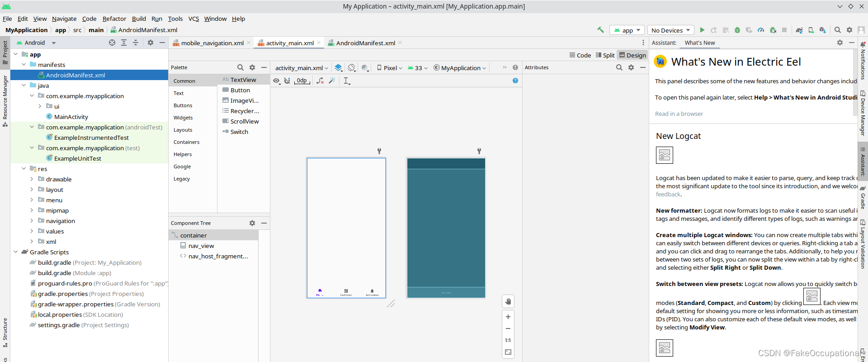Click the Infer Constraints magic wand
Viewport: 868px width, 362px height.
[x=332, y=81]
